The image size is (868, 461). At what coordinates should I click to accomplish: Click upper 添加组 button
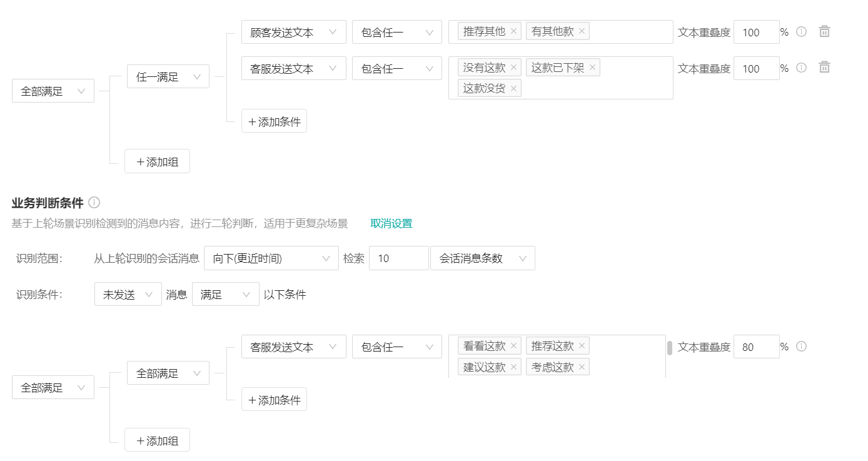157,161
